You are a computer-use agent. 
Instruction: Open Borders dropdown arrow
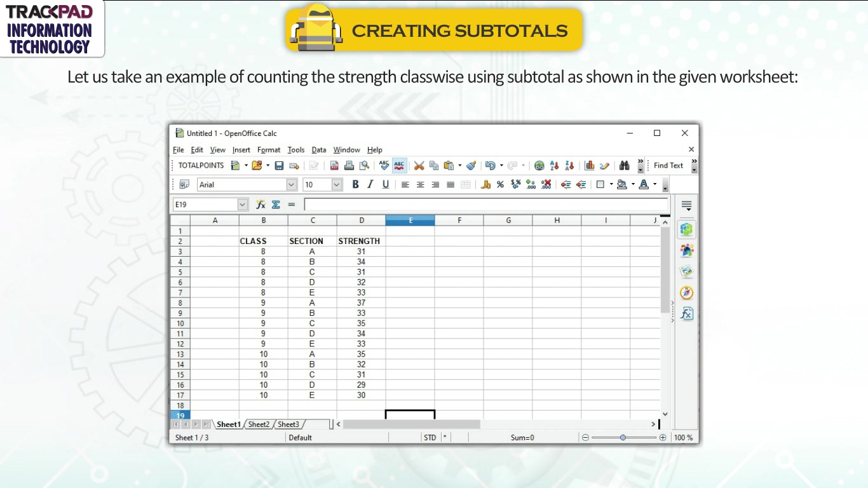(x=611, y=184)
